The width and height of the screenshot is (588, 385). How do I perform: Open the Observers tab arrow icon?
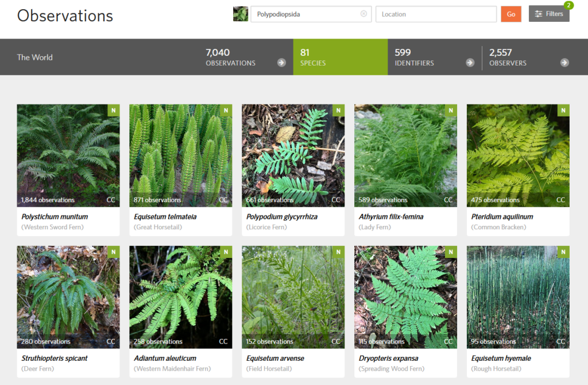564,63
